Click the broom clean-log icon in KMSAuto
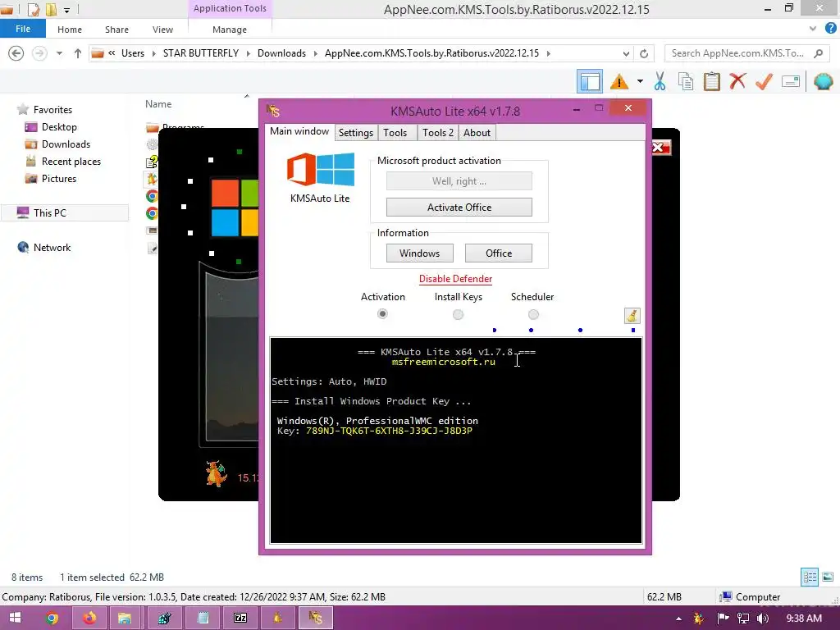 [632, 316]
